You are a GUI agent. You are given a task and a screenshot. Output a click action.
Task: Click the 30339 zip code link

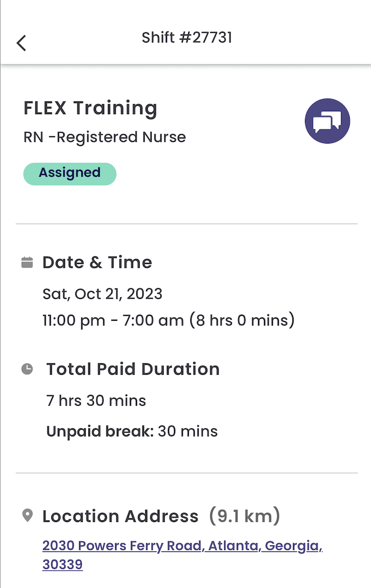[63, 565]
